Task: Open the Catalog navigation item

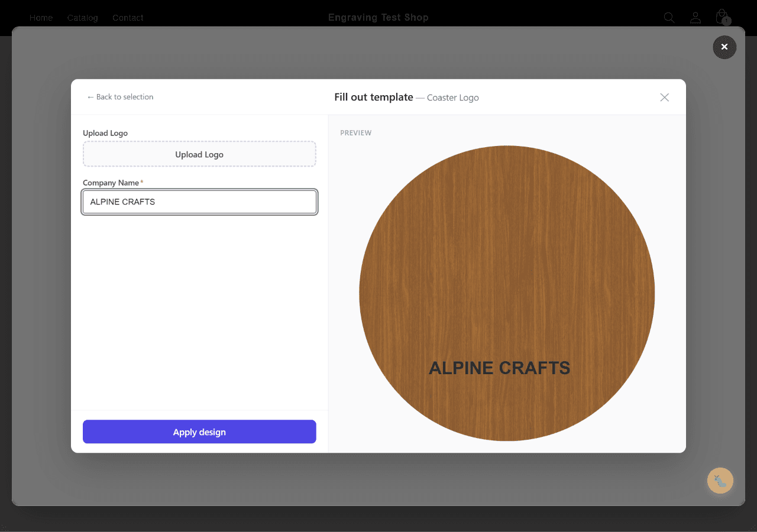Action: click(82, 18)
